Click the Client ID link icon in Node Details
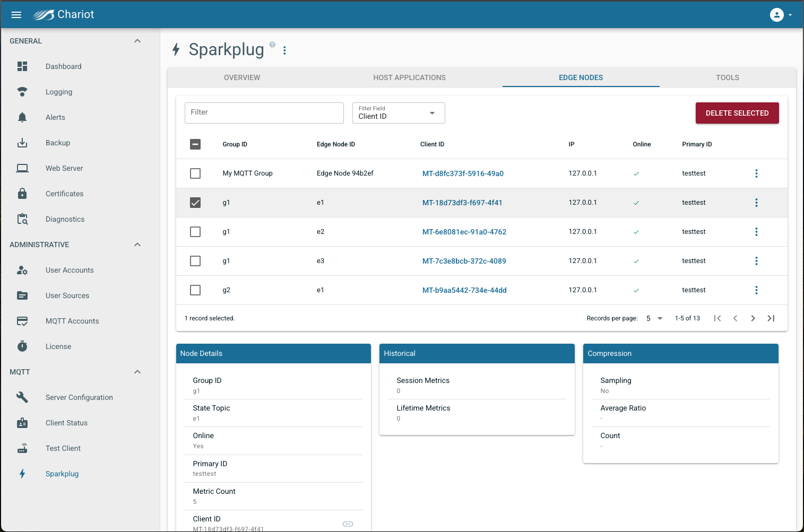This screenshot has width=804, height=532. point(348,524)
